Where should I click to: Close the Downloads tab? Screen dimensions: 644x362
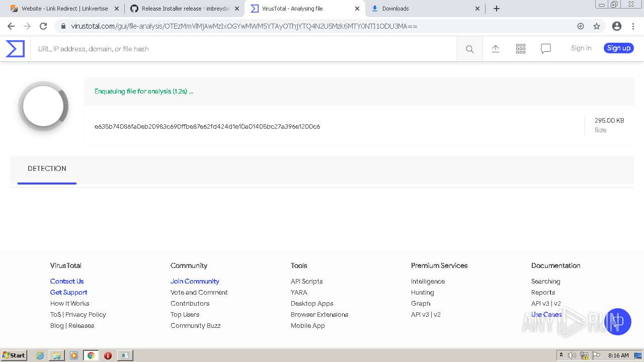click(x=477, y=9)
